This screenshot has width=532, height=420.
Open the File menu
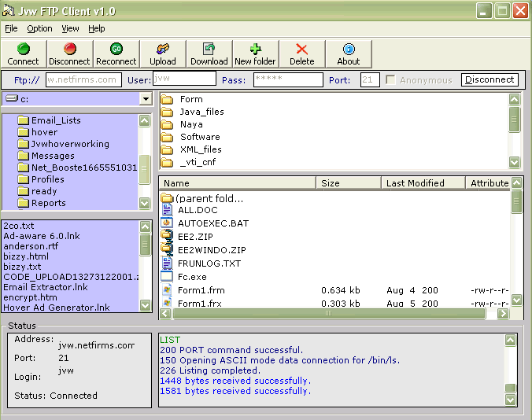coord(11,28)
